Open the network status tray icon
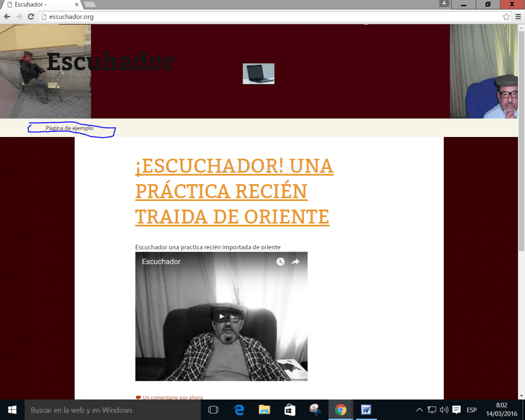This screenshot has height=420, width=525. pos(431,410)
